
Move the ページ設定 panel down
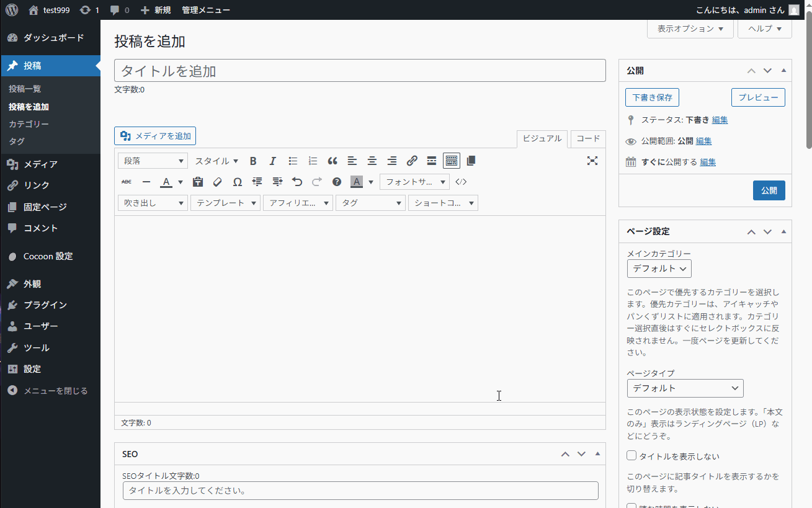point(767,231)
